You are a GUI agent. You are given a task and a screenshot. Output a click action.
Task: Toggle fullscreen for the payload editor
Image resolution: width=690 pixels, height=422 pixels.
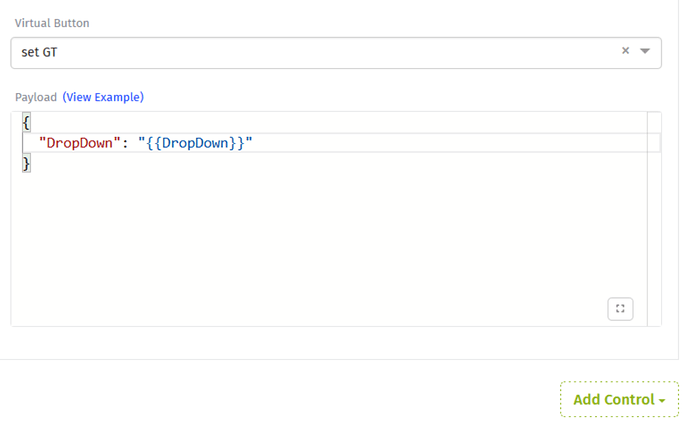pos(620,308)
